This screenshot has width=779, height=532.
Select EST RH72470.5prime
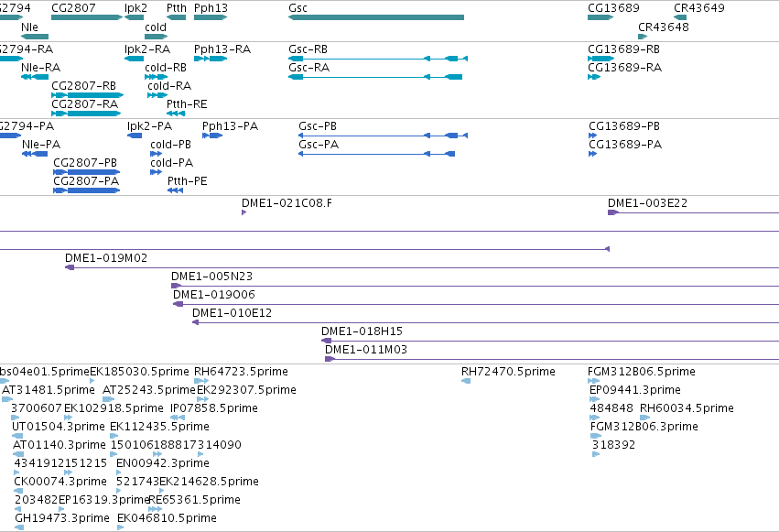coord(508,372)
